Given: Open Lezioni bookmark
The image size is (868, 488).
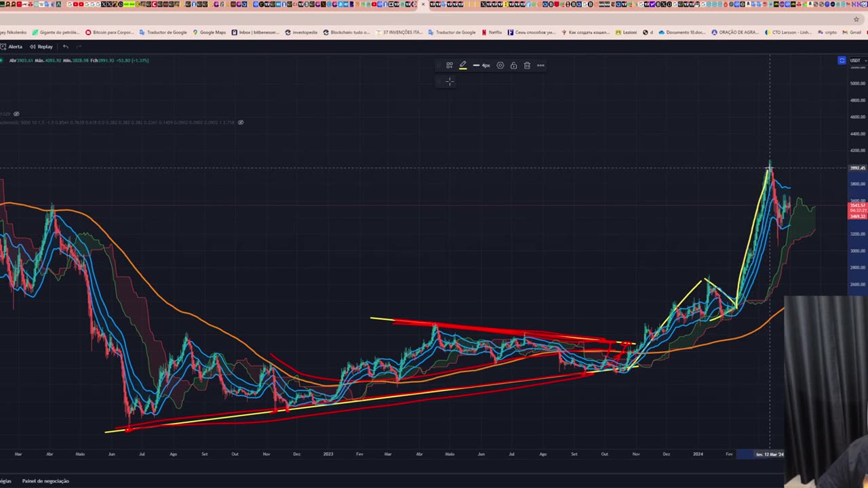Looking at the screenshot, I should coord(627,33).
